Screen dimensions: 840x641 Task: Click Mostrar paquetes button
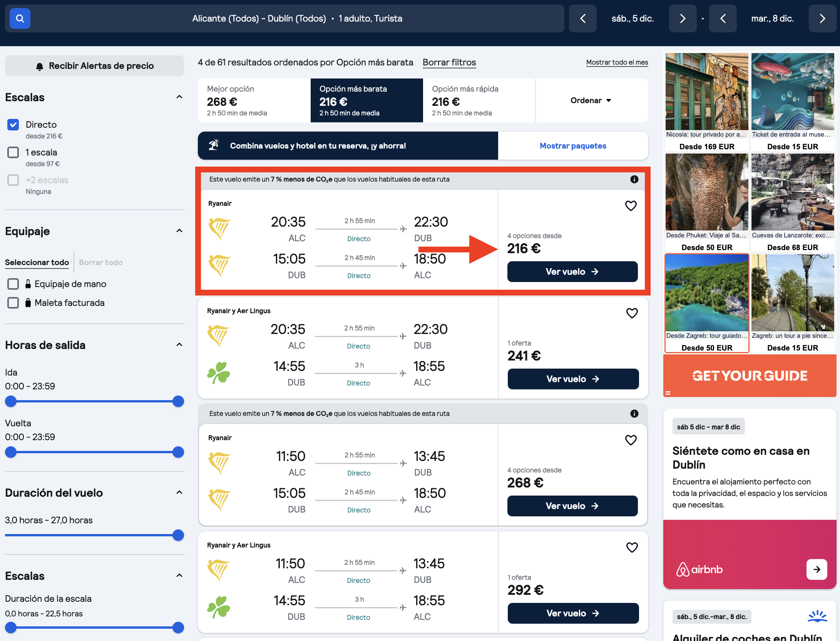[573, 146]
